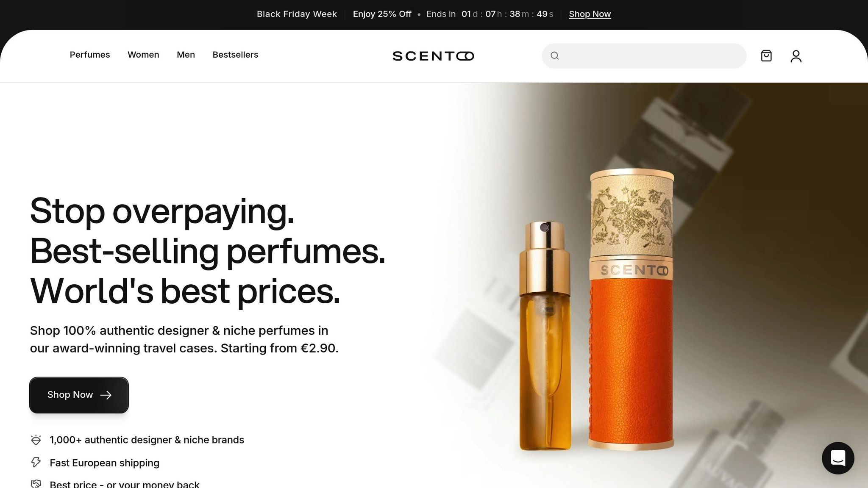Open the Perfumes menu

tap(90, 55)
